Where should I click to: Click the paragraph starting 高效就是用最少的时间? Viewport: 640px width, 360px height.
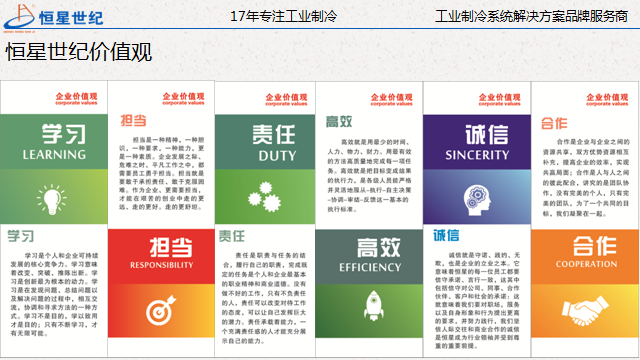click(369, 176)
